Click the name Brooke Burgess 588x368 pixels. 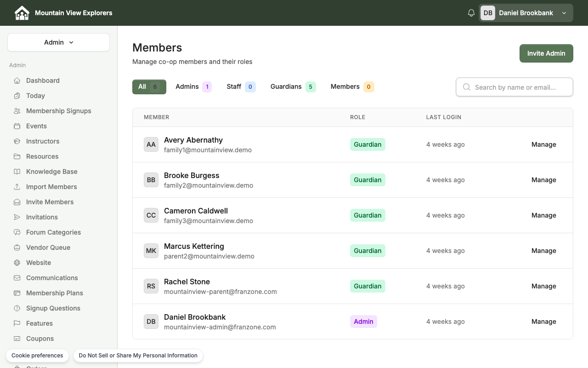coord(192,175)
